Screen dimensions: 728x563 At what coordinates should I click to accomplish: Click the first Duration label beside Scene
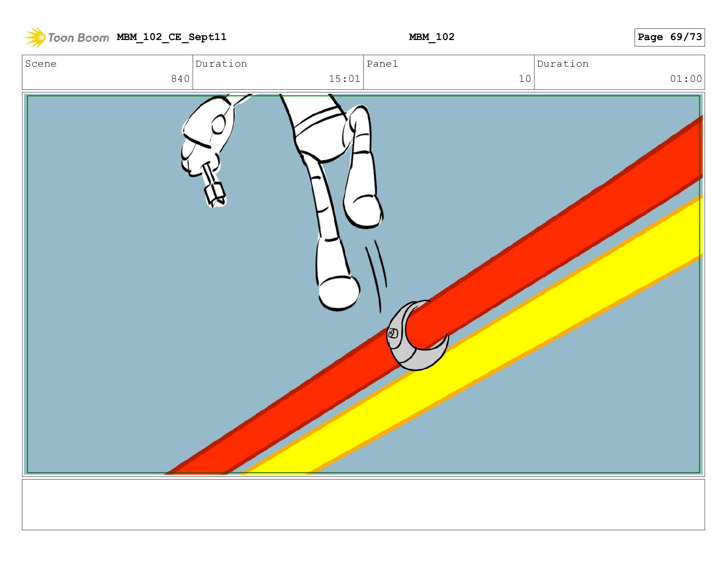221,63
